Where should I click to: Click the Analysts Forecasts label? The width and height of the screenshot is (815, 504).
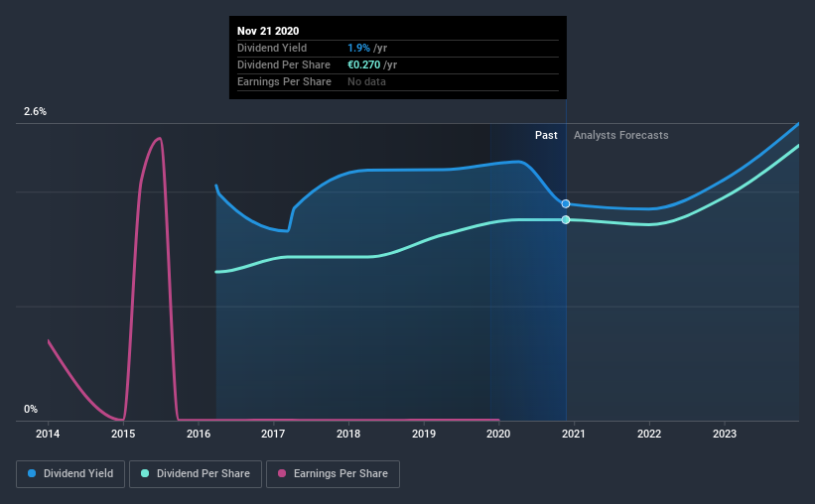pyautogui.click(x=621, y=135)
